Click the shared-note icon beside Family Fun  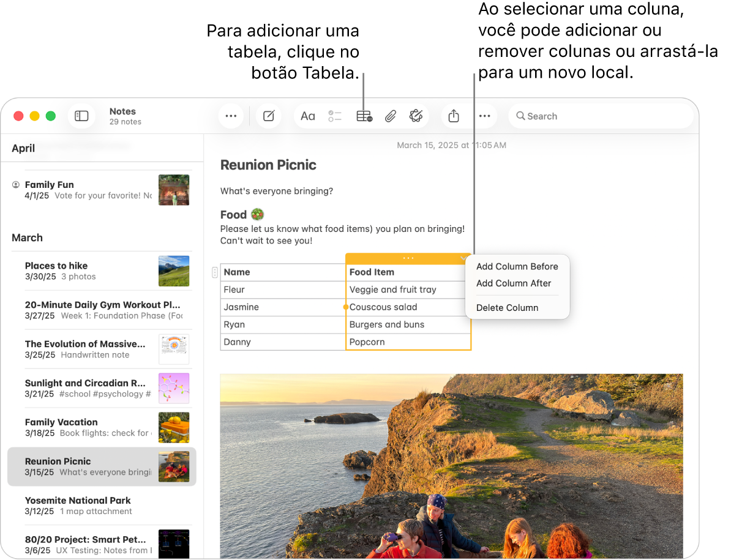pyautogui.click(x=16, y=185)
